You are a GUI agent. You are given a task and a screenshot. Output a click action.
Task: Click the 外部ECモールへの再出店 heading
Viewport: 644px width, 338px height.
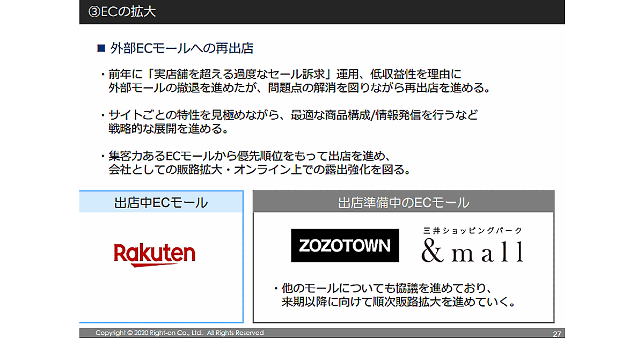pos(181,49)
